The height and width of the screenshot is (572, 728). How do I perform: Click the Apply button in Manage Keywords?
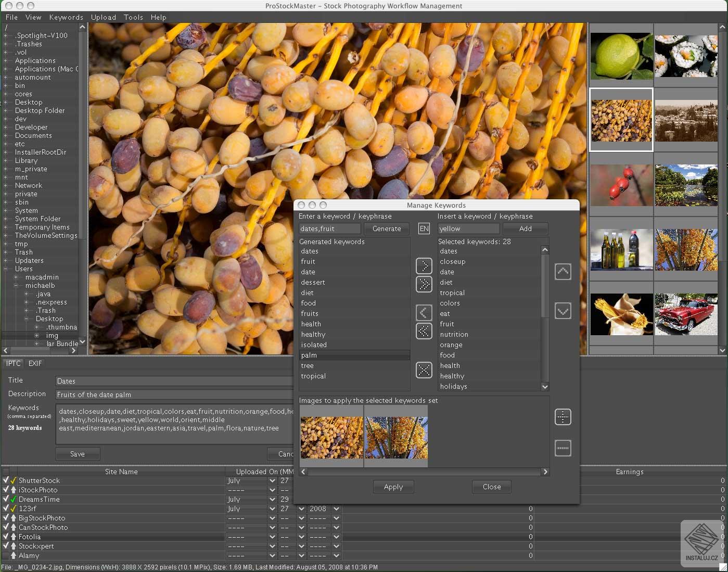click(393, 487)
